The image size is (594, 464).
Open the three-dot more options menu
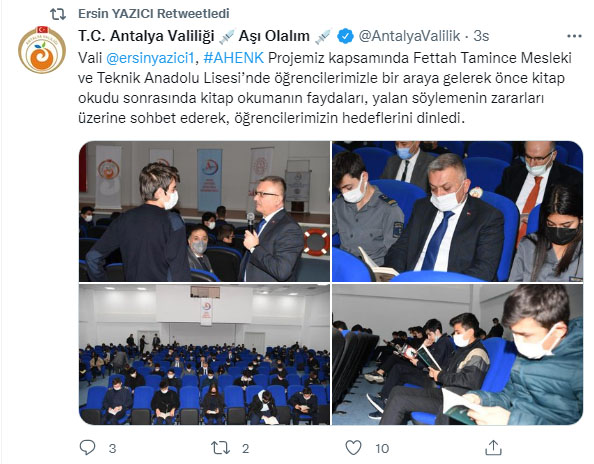(574, 36)
